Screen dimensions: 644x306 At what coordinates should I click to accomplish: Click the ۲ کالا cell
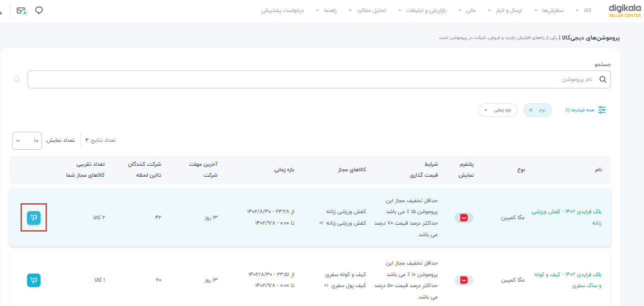tap(98, 218)
